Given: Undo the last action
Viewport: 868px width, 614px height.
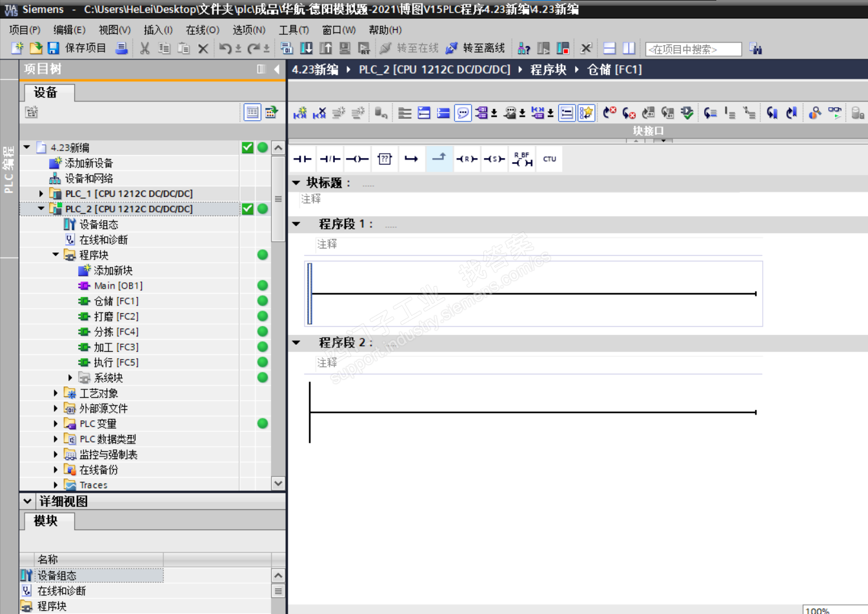Looking at the screenshot, I should click(x=225, y=48).
